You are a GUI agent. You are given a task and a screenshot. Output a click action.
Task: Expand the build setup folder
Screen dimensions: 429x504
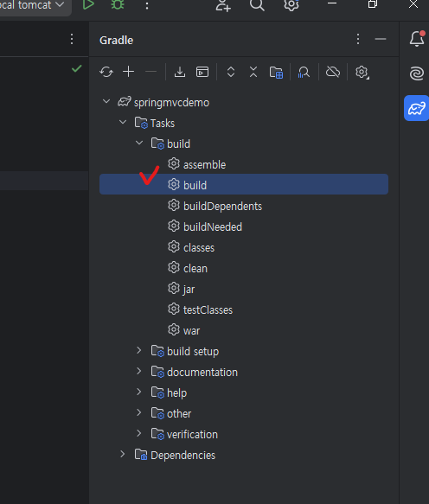[x=139, y=350]
